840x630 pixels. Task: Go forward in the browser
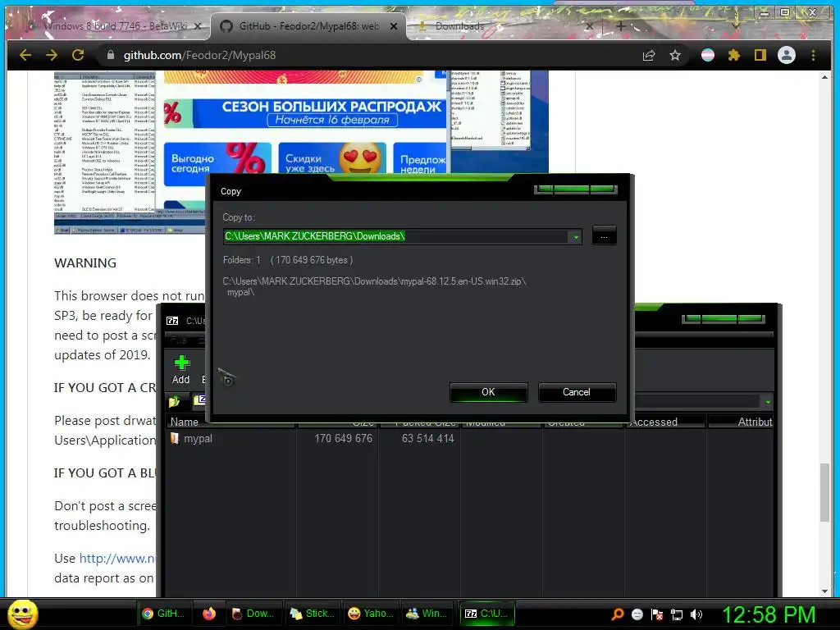click(x=52, y=55)
